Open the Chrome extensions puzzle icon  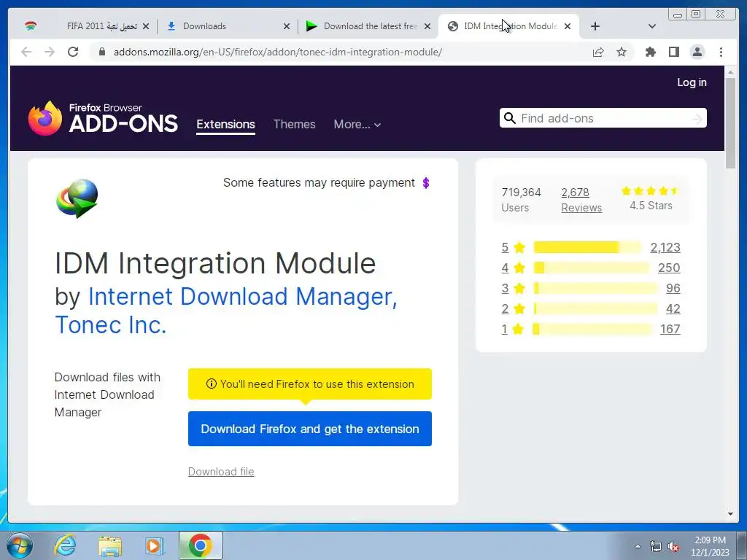[x=650, y=52]
